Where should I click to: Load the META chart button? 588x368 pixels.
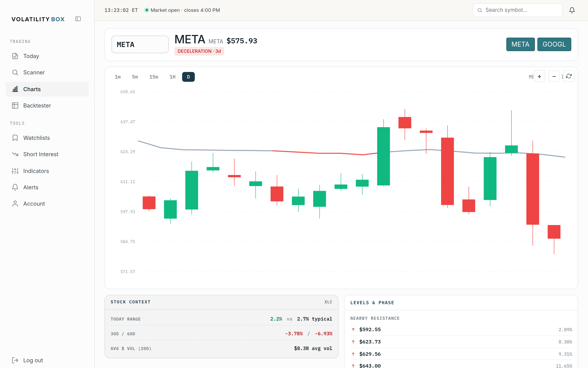click(x=520, y=44)
